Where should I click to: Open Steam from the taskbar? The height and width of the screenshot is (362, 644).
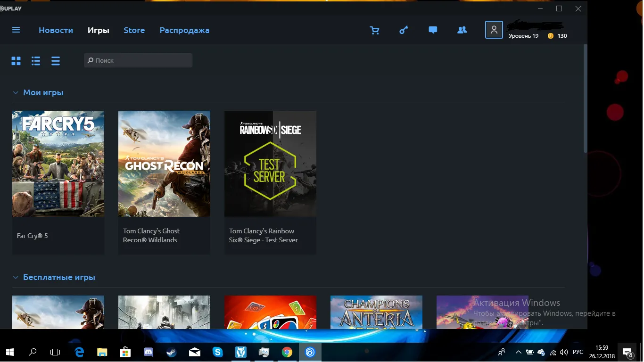point(171,352)
